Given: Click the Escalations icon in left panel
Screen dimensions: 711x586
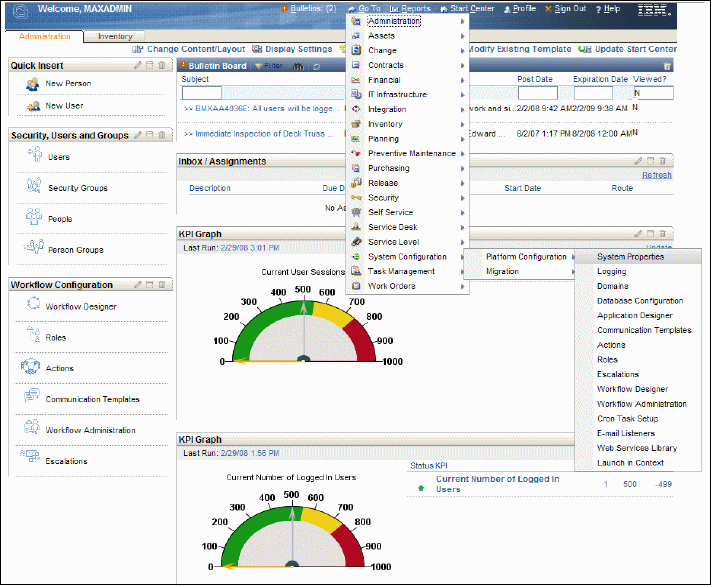Looking at the screenshot, I should tap(30, 455).
